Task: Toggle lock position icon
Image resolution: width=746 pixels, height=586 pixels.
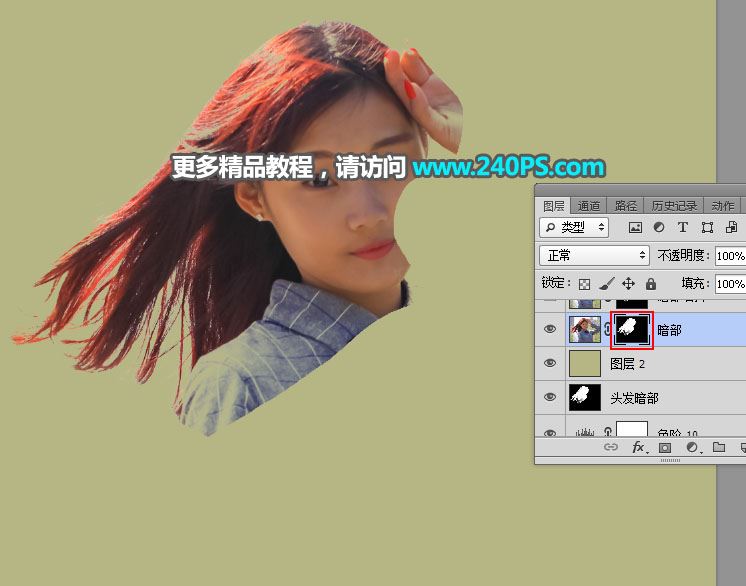Action: coord(628,284)
